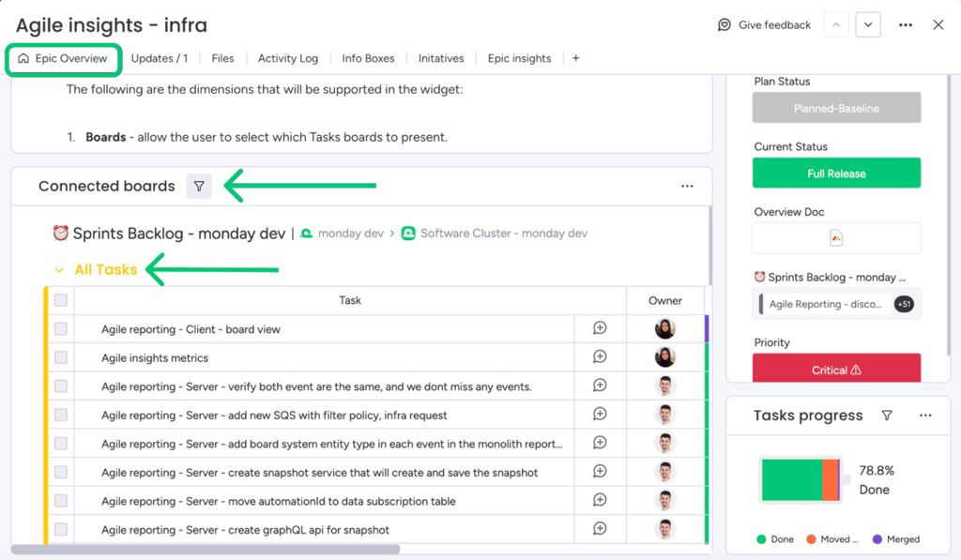Open the monday dev workspace link
Screen dimensions: 961x560
pyautogui.click(x=351, y=234)
